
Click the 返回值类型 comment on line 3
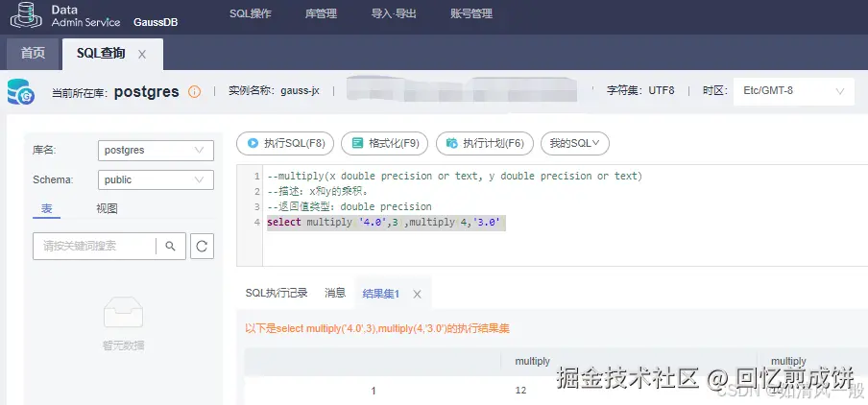350,207
